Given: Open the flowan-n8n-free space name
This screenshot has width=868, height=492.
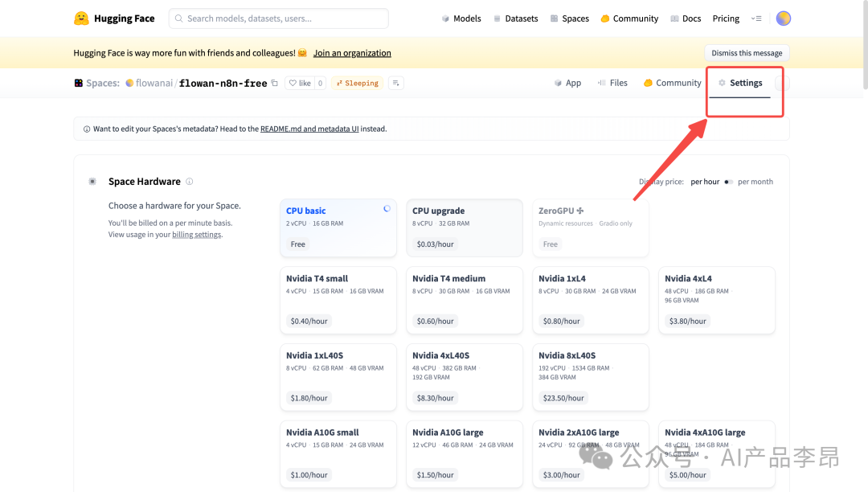Looking at the screenshot, I should pyautogui.click(x=223, y=83).
